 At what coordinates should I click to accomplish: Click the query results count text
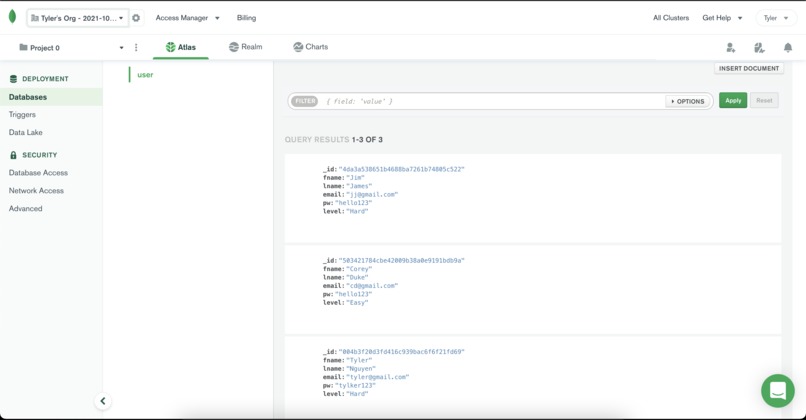pos(334,140)
